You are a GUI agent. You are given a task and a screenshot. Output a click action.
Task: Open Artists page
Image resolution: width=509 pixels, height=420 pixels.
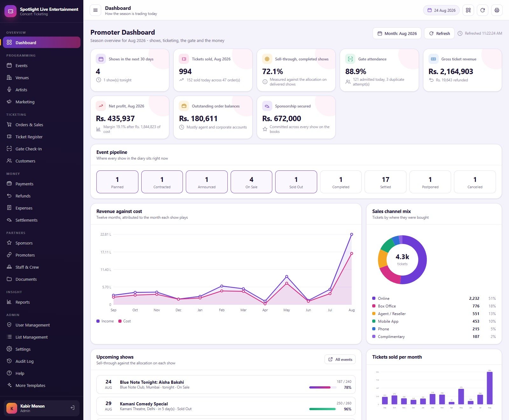(42, 90)
